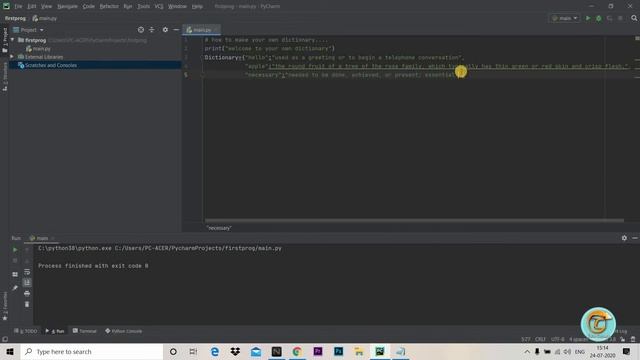Click the file path link in Run output

click(198, 248)
